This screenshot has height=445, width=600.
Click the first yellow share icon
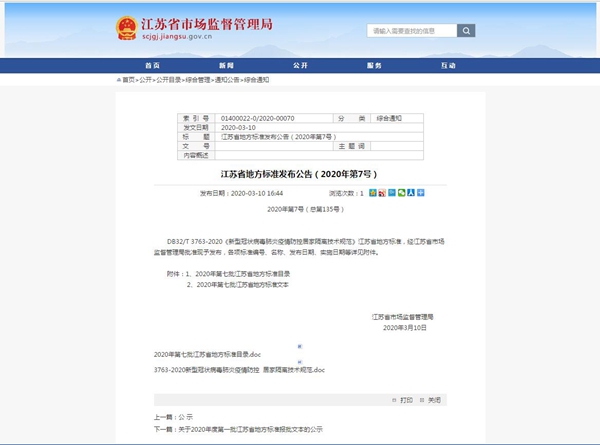(x=373, y=193)
